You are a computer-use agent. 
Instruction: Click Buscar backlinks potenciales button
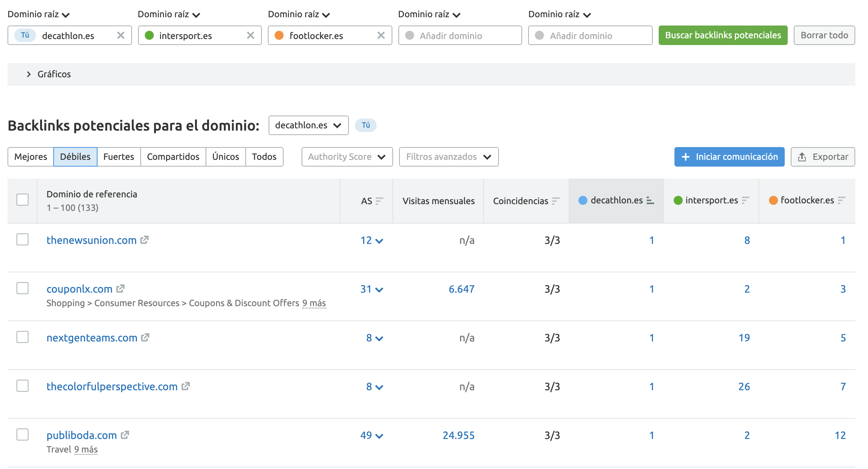click(723, 35)
